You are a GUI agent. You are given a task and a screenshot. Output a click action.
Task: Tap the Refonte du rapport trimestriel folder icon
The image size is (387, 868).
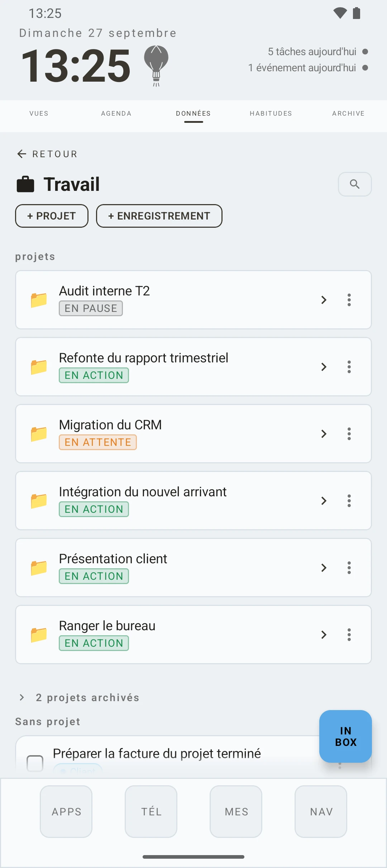pyautogui.click(x=39, y=367)
